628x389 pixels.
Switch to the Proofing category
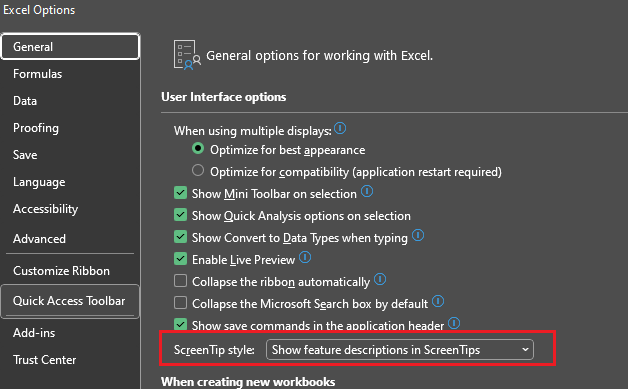pyautogui.click(x=70, y=128)
